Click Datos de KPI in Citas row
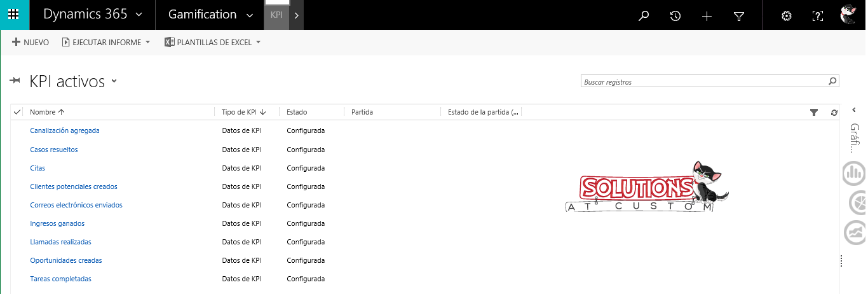868x294 pixels. coord(241,168)
